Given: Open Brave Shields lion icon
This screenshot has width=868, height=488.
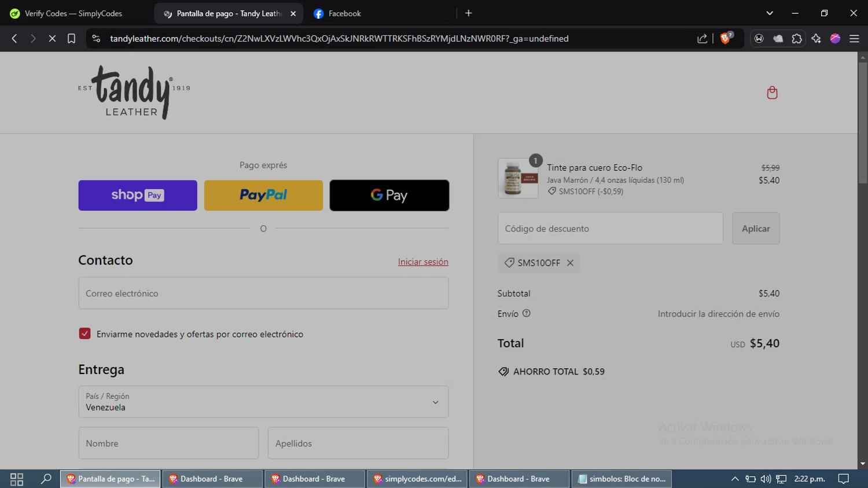Looking at the screenshot, I should [x=726, y=38].
